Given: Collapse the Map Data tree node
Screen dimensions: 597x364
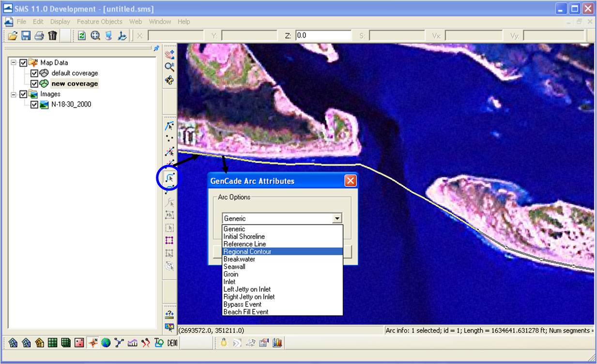Looking at the screenshot, I should [x=14, y=62].
